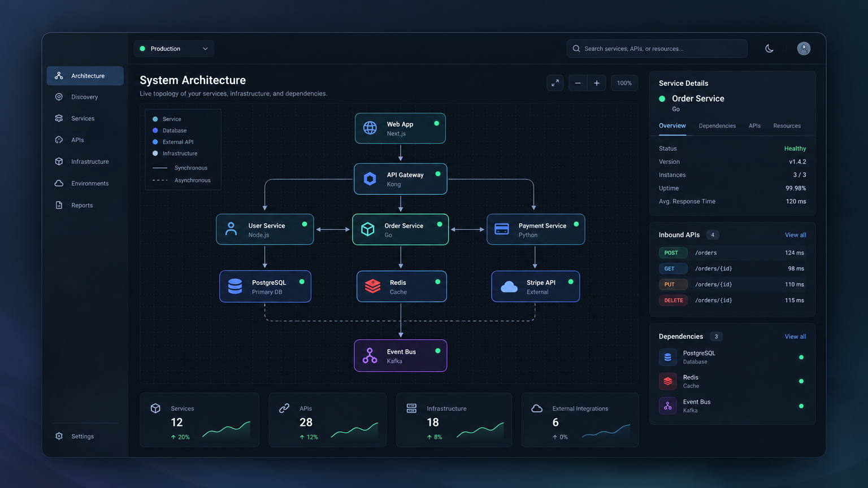Zoom in with the plus button
The height and width of the screenshot is (488, 868).
[597, 83]
